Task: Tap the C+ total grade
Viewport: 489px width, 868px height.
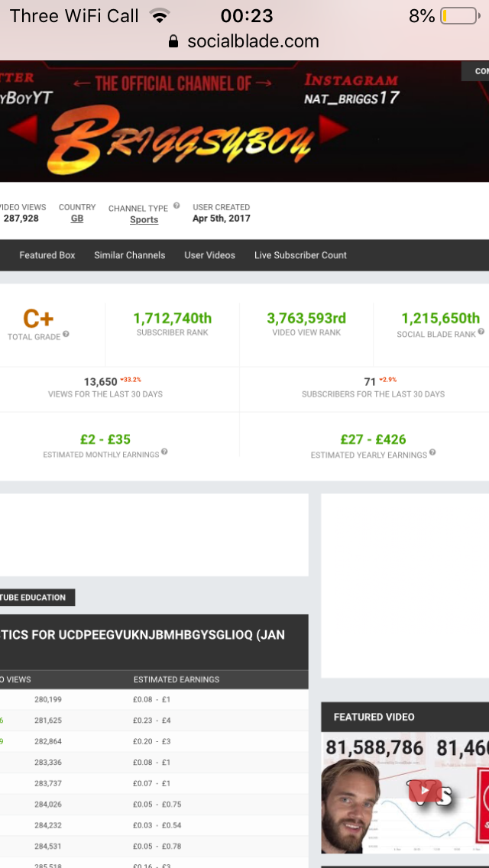Action: click(x=38, y=319)
